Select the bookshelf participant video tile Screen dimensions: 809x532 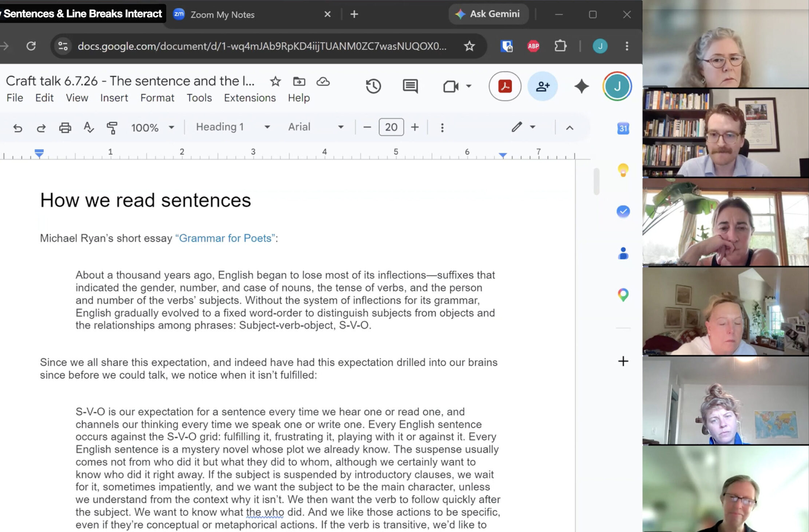pyautogui.click(x=726, y=133)
